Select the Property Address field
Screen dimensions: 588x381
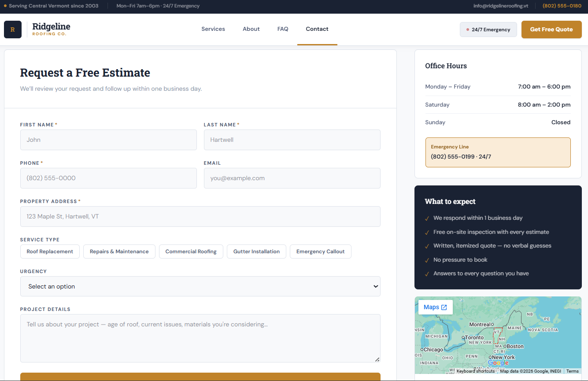click(x=200, y=216)
